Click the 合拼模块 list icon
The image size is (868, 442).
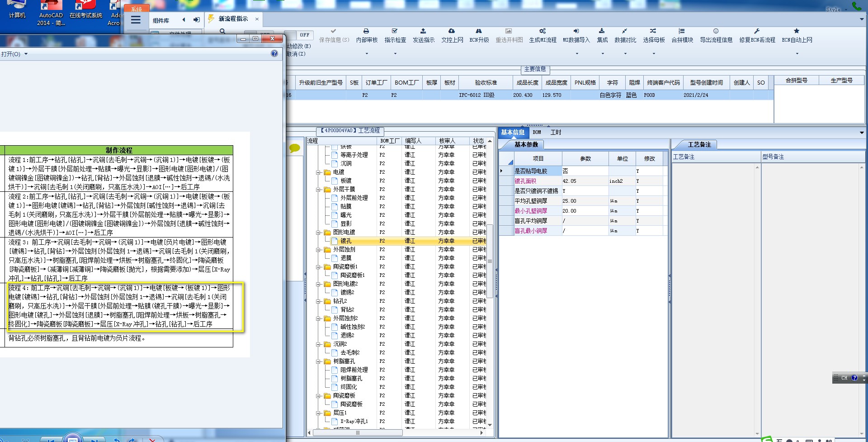(682, 31)
